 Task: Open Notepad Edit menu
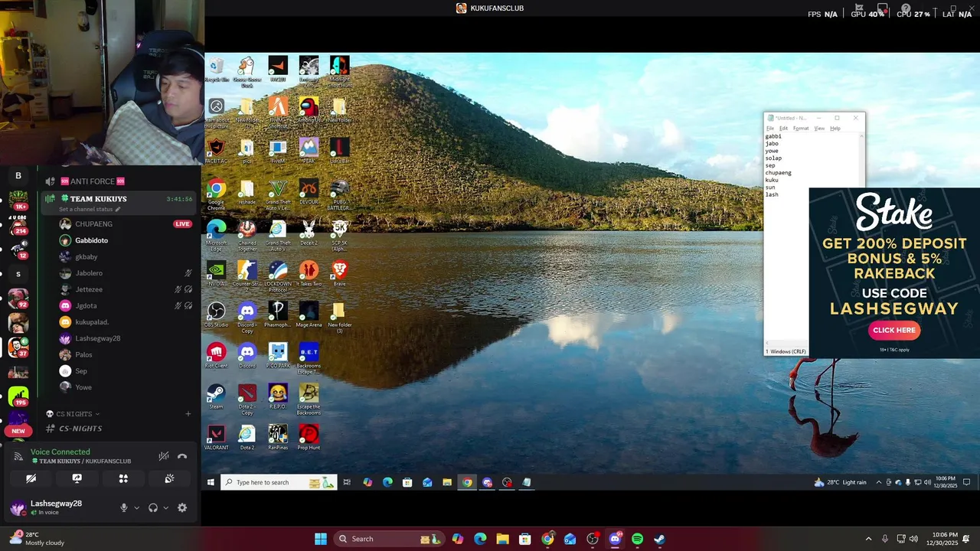tap(783, 129)
